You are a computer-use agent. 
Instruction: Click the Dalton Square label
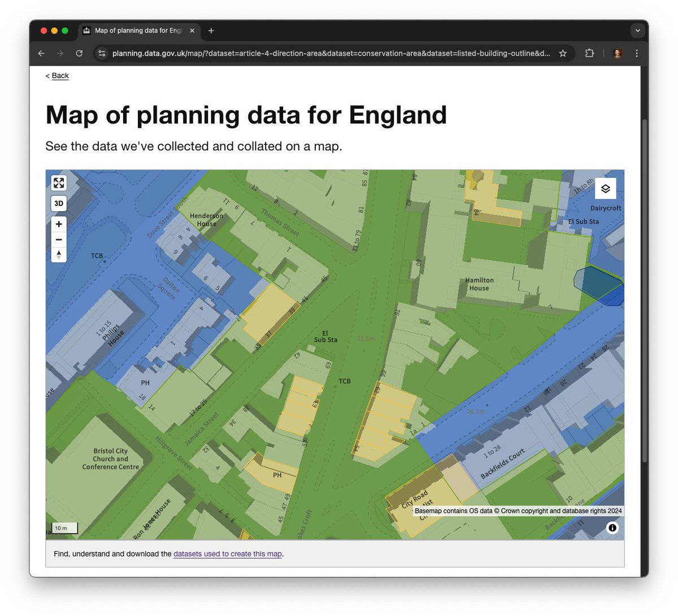tap(169, 288)
